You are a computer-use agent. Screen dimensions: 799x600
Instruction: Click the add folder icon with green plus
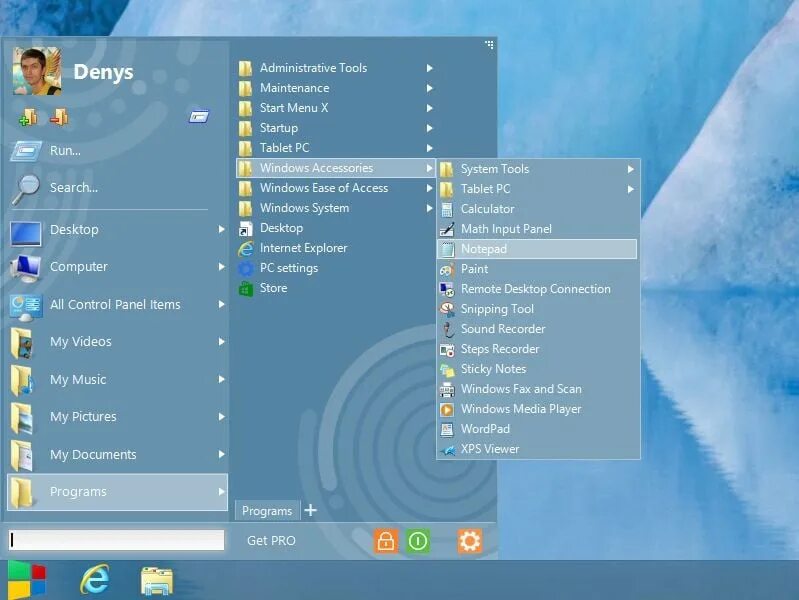[x=28, y=118]
